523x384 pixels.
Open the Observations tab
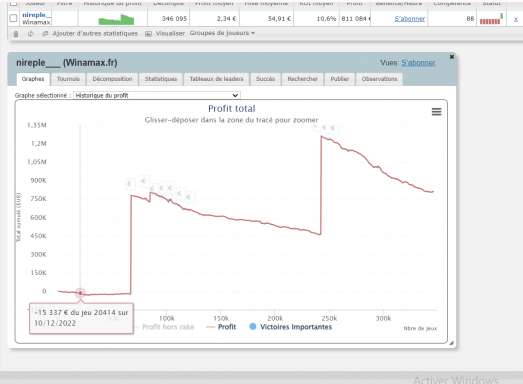coord(379,79)
